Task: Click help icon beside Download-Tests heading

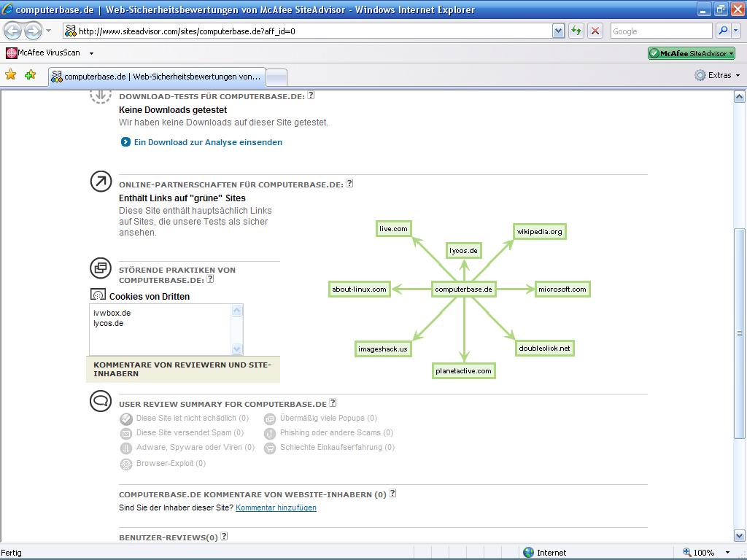Action: tap(311, 96)
